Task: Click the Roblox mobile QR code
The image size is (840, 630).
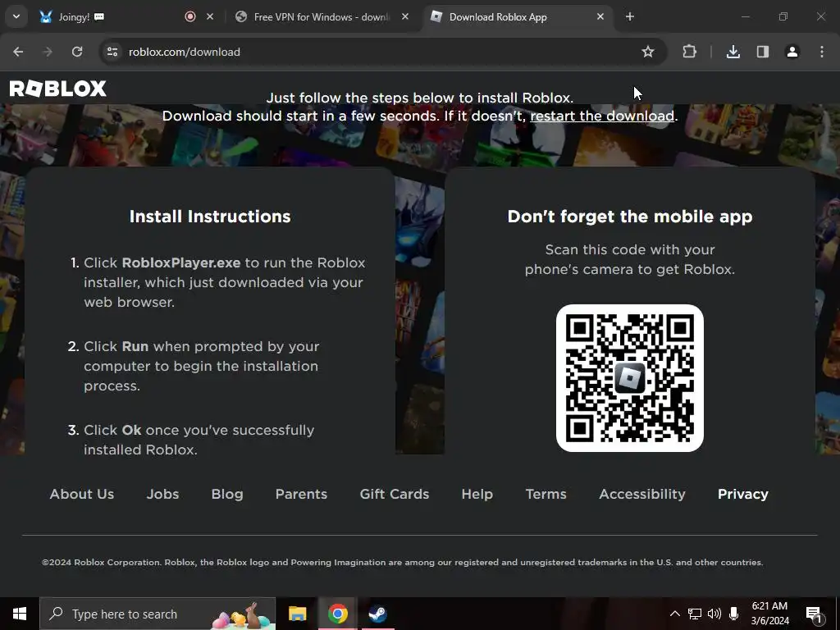Action: click(630, 378)
